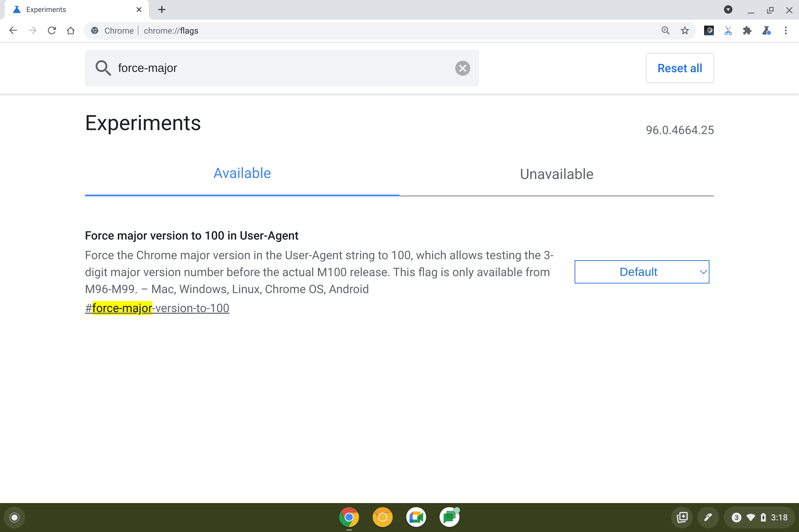This screenshot has height=532, width=799.
Task: Click the #force-major-version-to-100 link
Action: click(157, 307)
